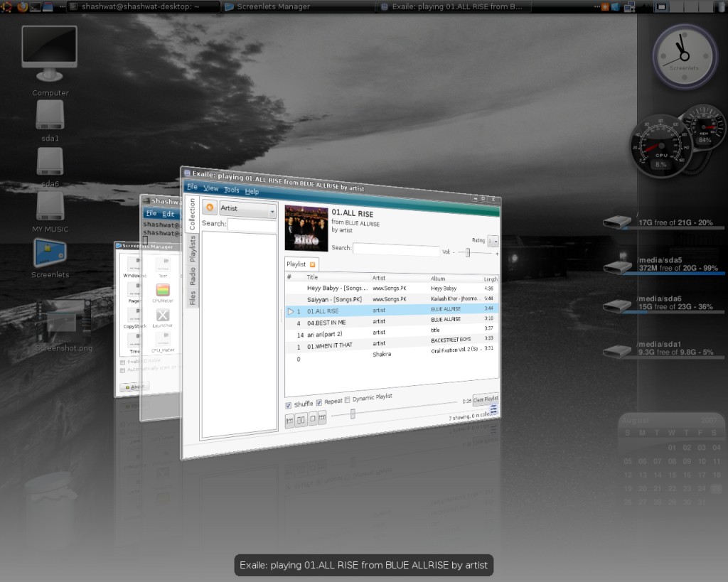Select track 01.WHEN IT THAT

392,344
